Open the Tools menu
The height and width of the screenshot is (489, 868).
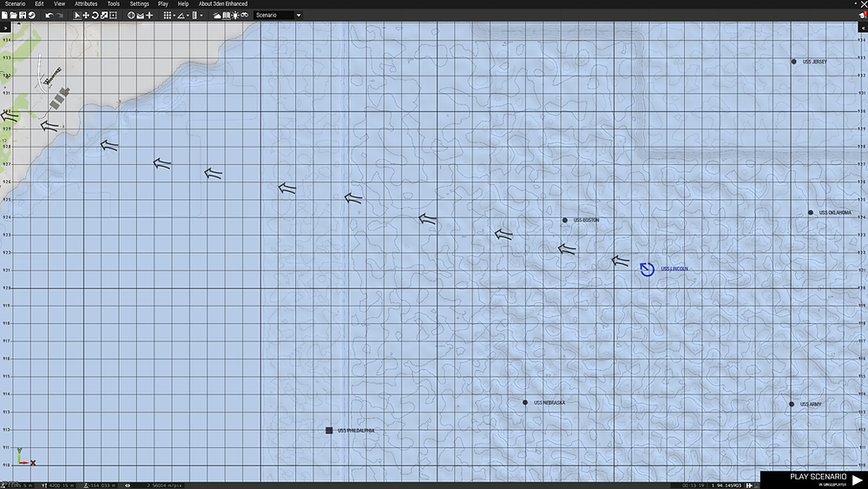pyautogui.click(x=114, y=3)
